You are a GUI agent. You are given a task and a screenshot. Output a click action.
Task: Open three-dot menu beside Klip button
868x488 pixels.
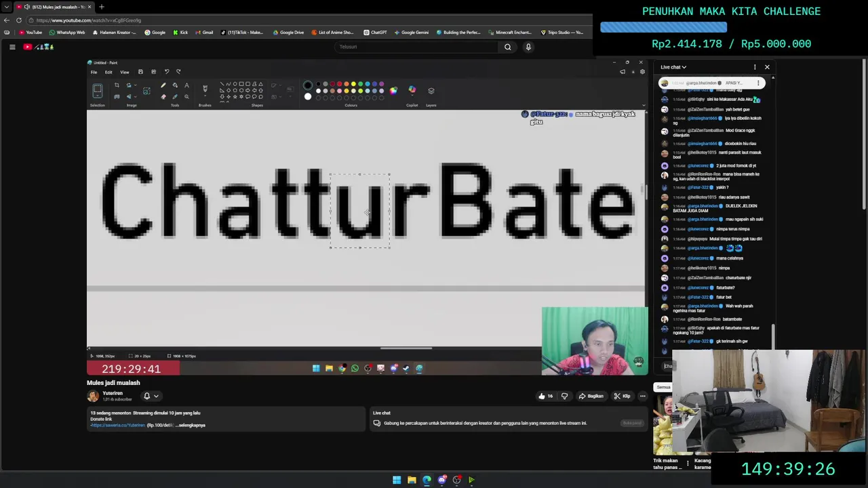click(642, 396)
